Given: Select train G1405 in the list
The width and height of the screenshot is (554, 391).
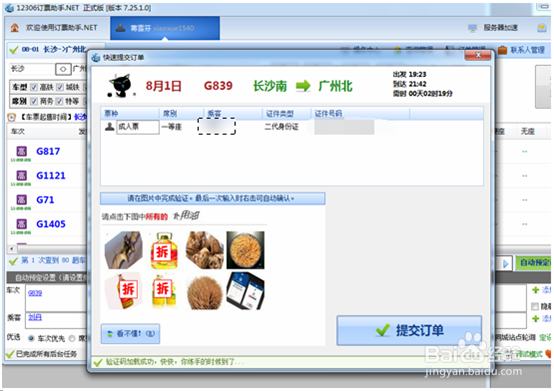Looking at the screenshot, I should click(x=51, y=224).
